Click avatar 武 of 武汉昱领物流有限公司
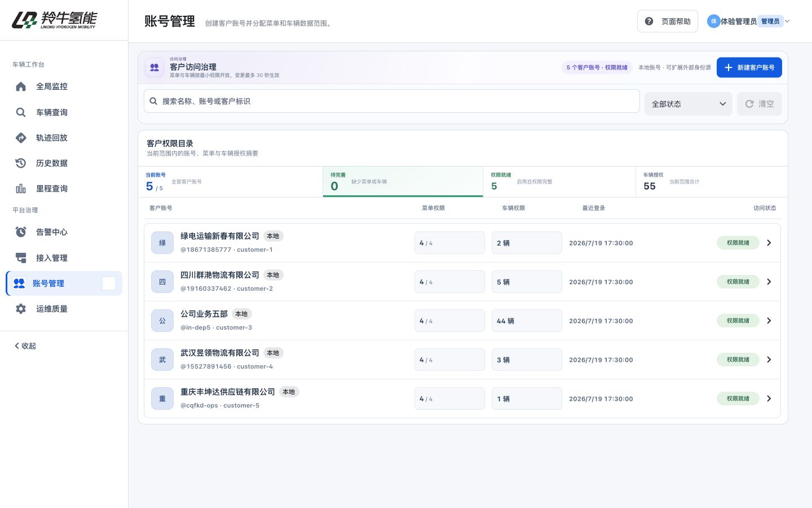The height and width of the screenshot is (508, 812). [x=162, y=360]
